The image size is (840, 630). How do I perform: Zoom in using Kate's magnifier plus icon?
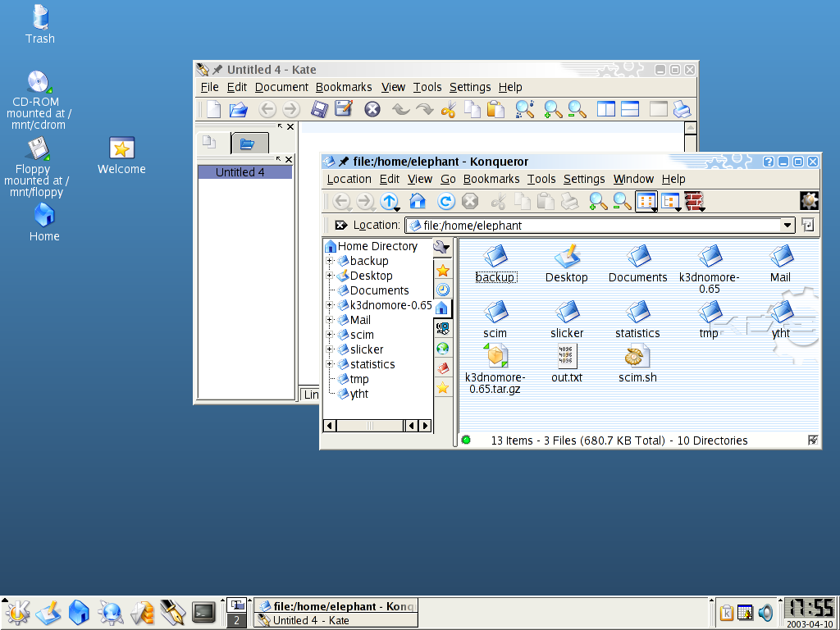click(553, 109)
